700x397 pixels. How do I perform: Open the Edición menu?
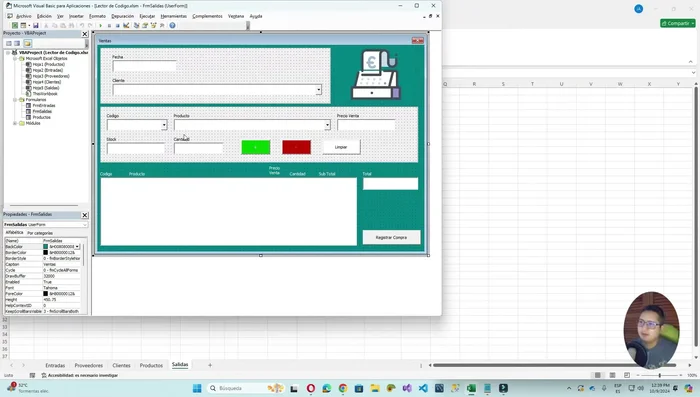(44, 16)
